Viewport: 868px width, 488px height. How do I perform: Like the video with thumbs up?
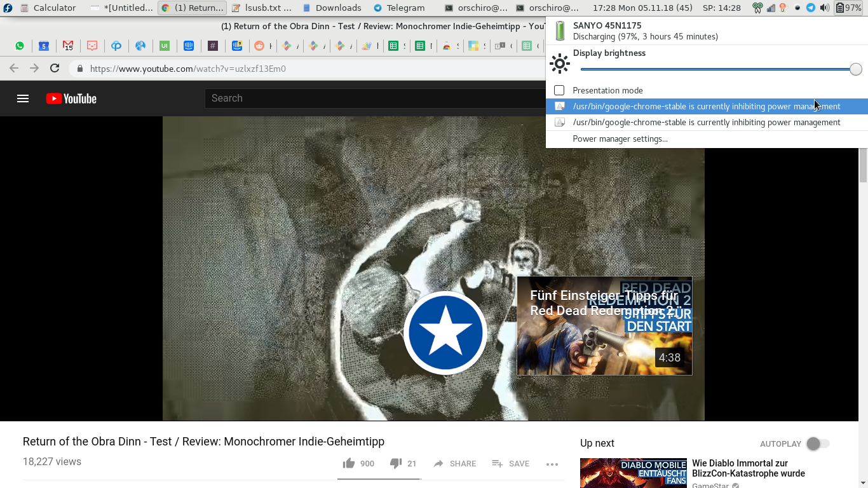[x=349, y=463]
